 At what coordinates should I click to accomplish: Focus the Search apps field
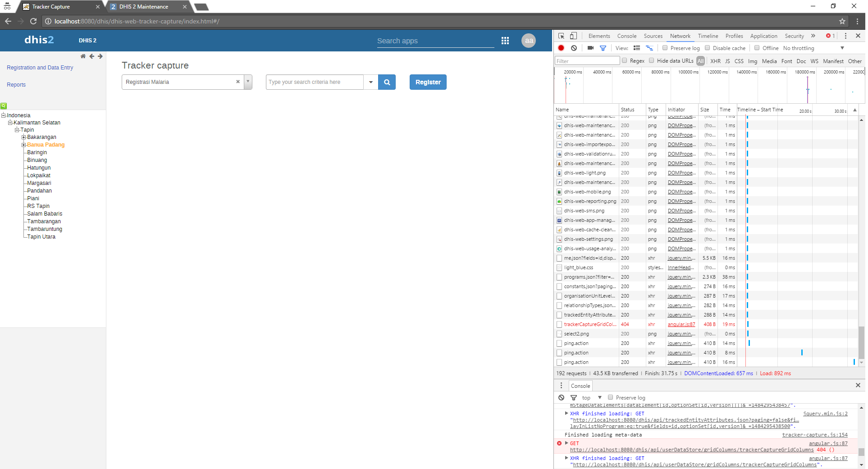(x=435, y=41)
